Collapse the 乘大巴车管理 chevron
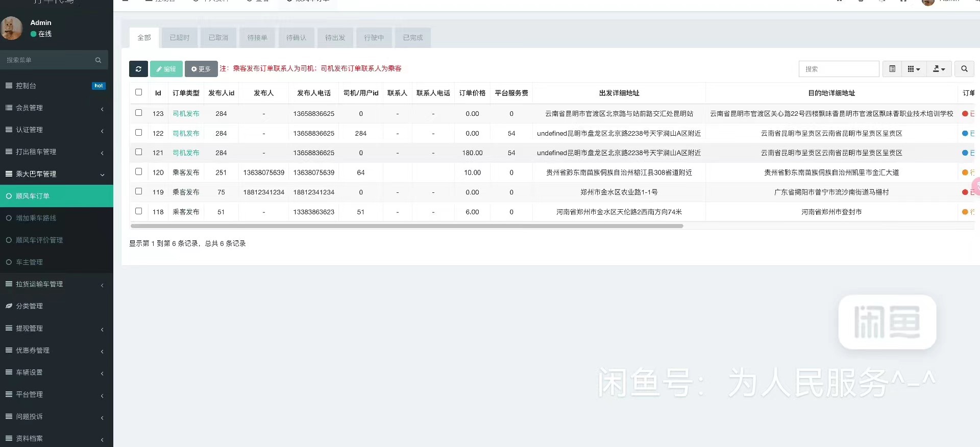The height and width of the screenshot is (447, 980). [x=102, y=175]
